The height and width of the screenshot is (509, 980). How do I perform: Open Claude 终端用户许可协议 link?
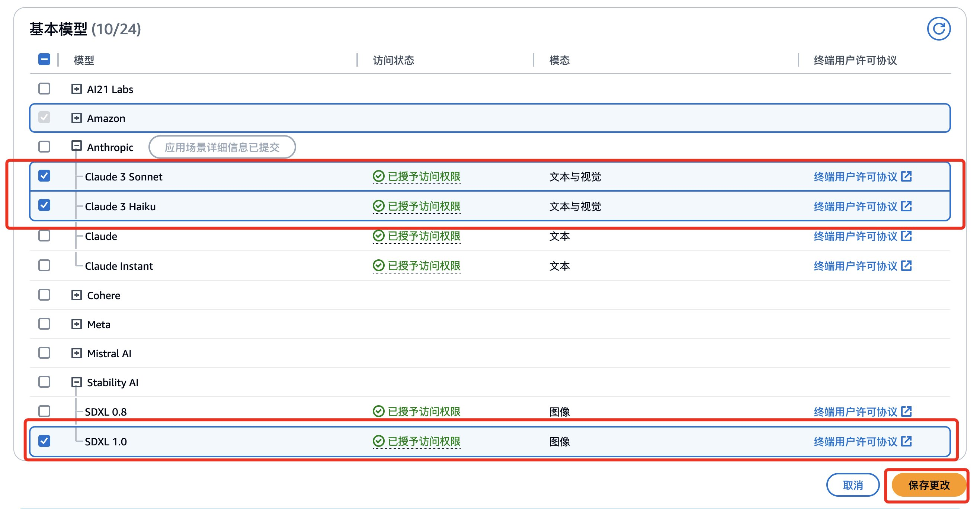tap(855, 236)
